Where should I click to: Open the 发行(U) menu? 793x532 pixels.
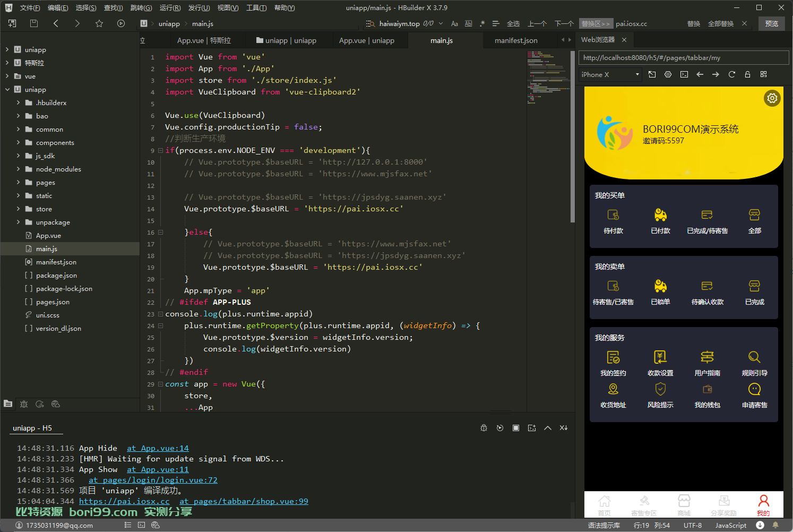point(199,8)
